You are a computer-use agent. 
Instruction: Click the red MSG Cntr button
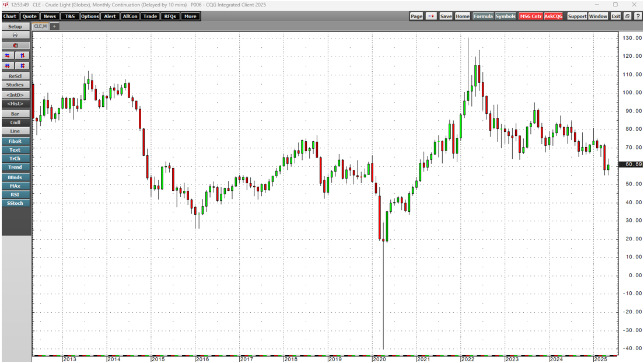pos(530,16)
